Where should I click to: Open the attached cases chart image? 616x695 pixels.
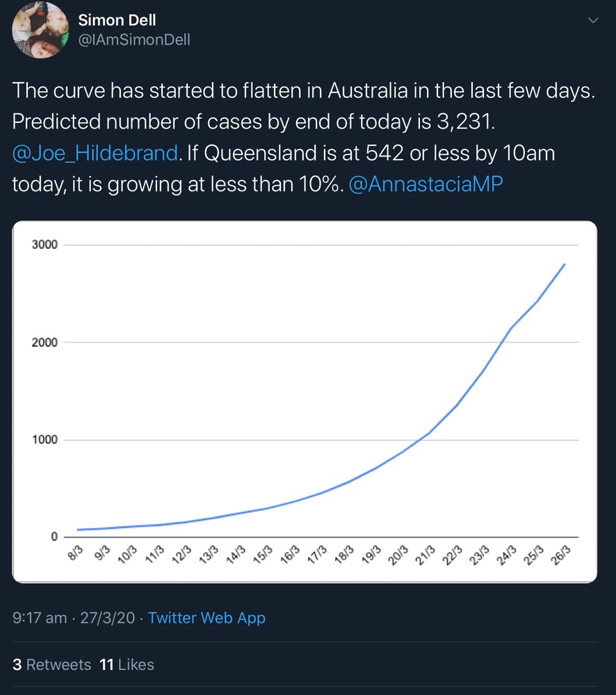pos(305,402)
